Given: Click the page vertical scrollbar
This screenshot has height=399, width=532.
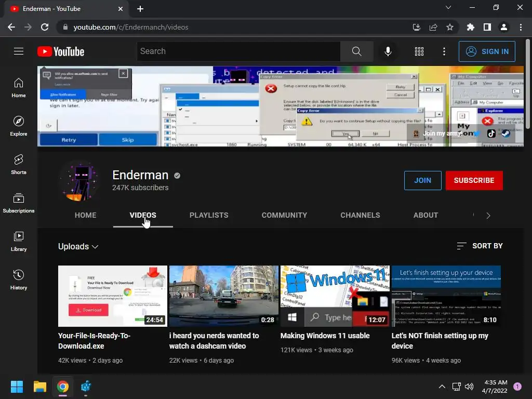Looking at the screenshot, I should (x=528, y=84).
